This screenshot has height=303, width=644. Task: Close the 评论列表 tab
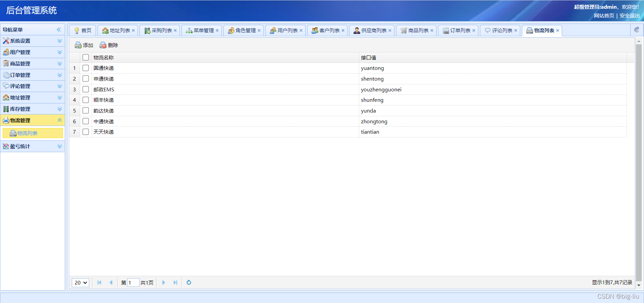click(516, 30)
